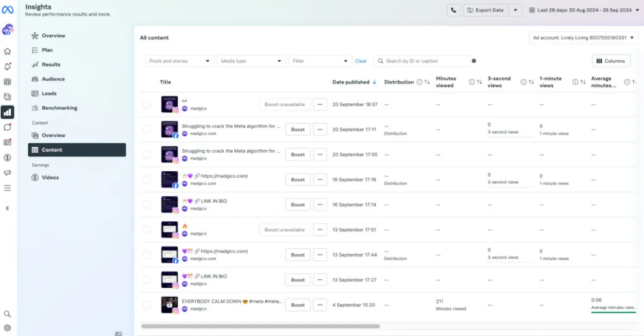
Task: Select the 16 September 17:14 post radio
Action: [147, 204]
